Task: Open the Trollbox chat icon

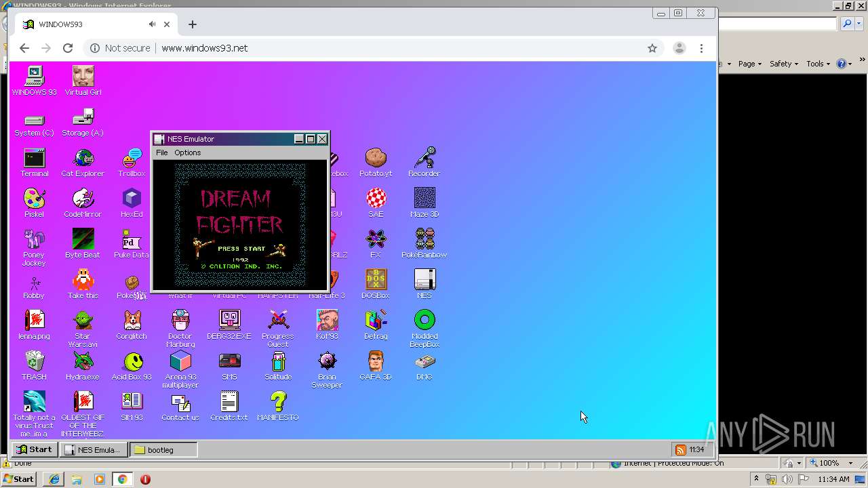Action: 132,163
